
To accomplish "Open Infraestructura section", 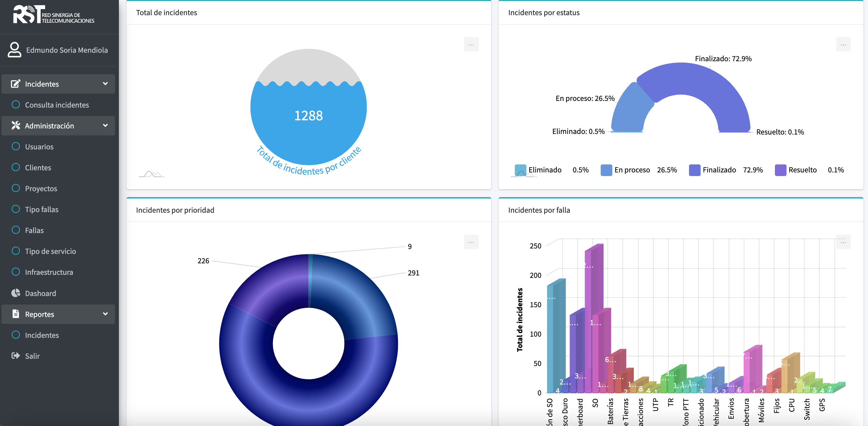I will (x=49, y=272).
